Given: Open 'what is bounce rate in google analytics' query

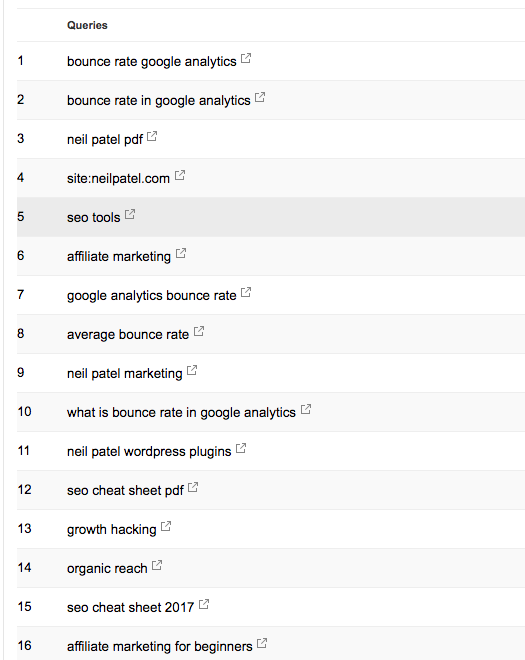Looking at the screenshot, I should click(x=181, y=412).
